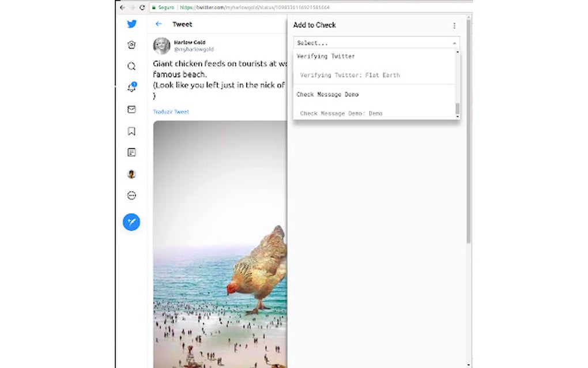Click the secure padlock icon in address bar

(x=154, y=7)
